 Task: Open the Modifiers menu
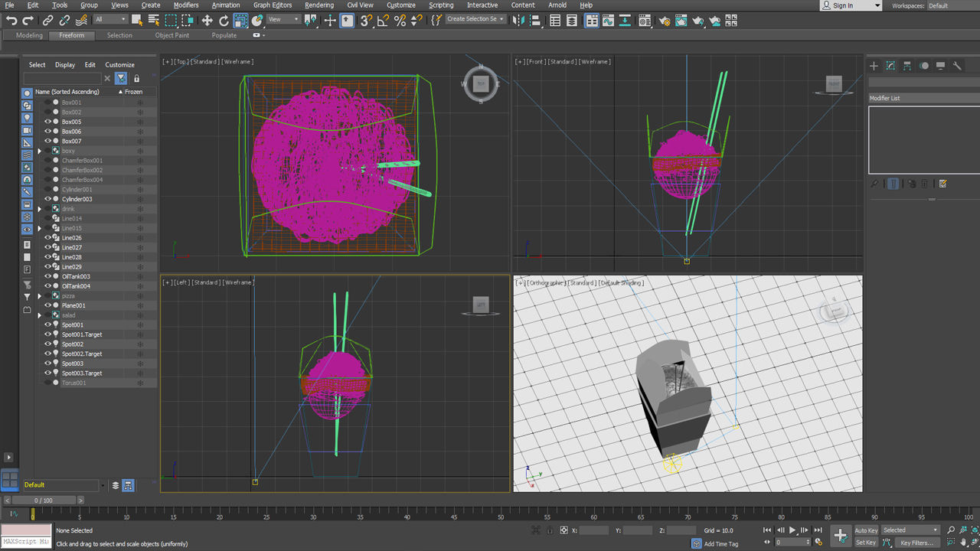186,5
